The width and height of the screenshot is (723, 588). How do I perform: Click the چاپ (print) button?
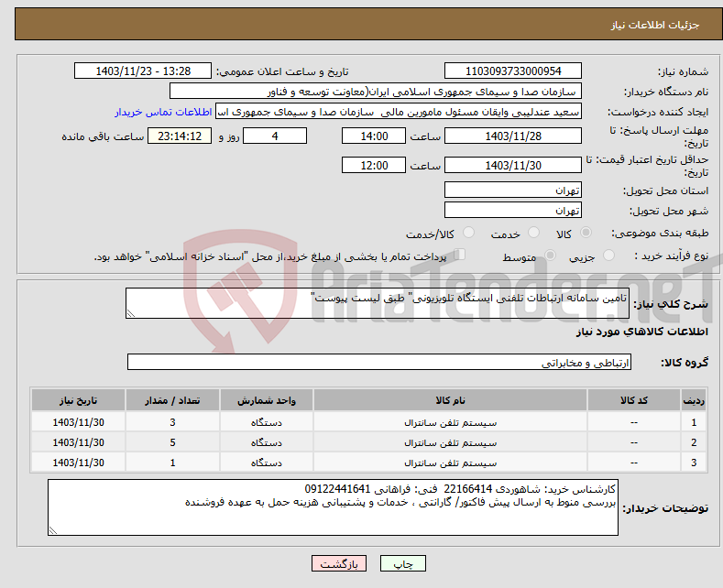point(402,563)
